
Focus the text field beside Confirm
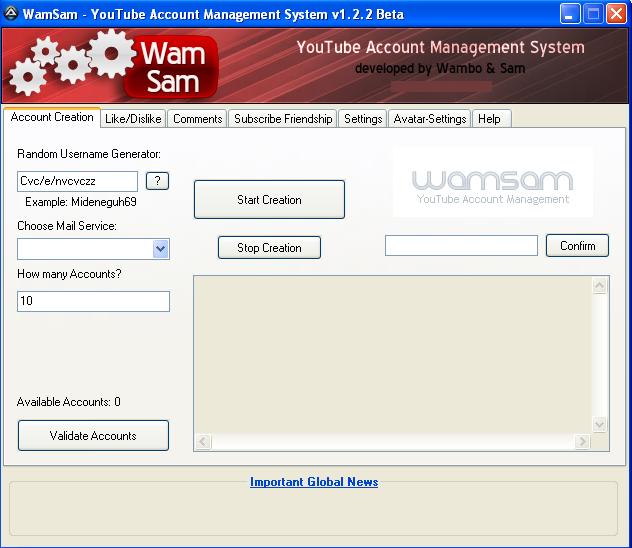461,245
